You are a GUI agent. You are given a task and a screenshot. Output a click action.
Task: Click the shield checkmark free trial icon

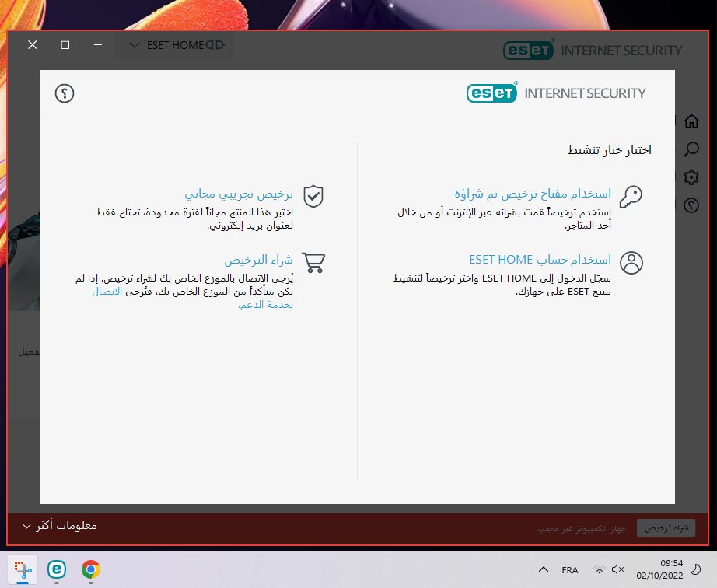tap(313, 196)
